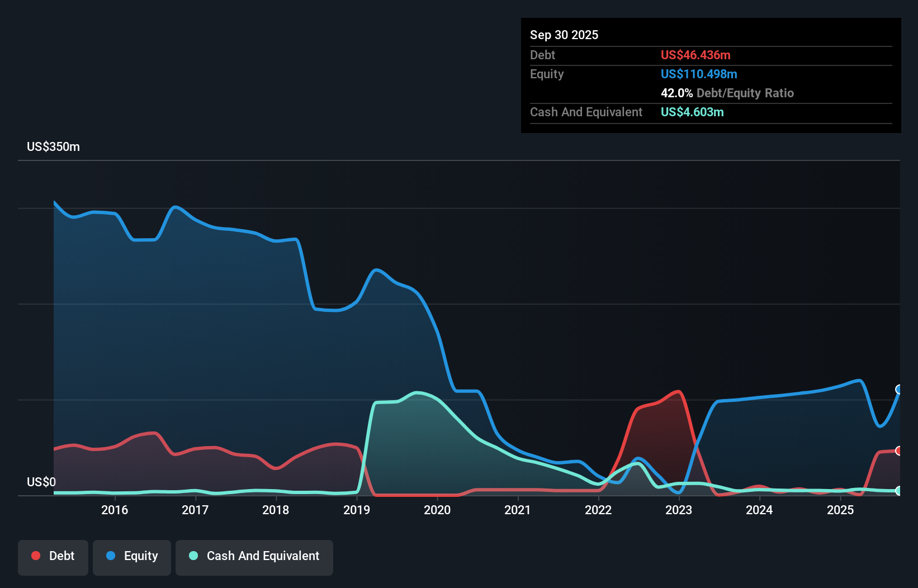Click the 2017 x-axis label
The height and width of the screenshot is (588, 918).
point(195,510)
